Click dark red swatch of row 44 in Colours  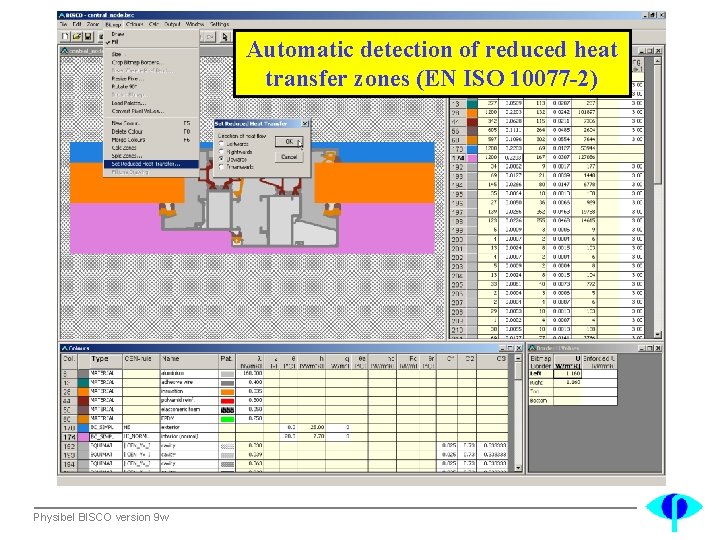tap(83, 400)
